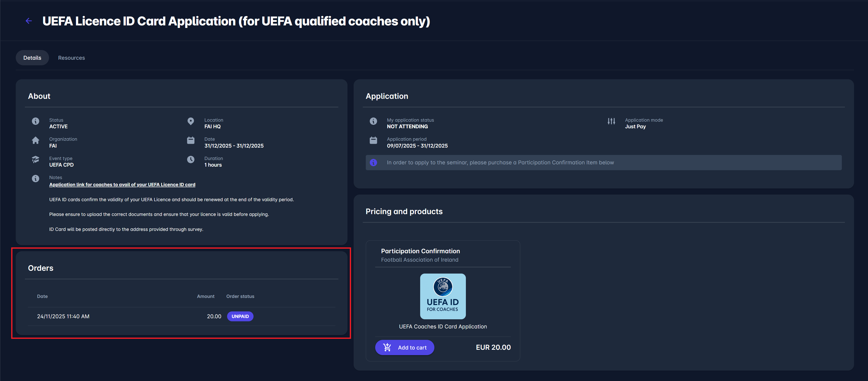Click the Participation Confirmation product title
The image size is (868, 381).
(420, 251)
